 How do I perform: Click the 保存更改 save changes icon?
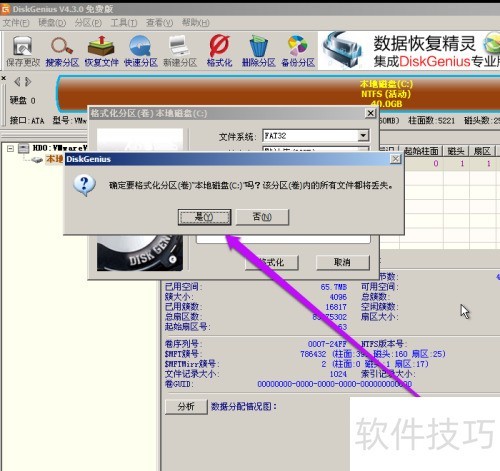[23, 51]
